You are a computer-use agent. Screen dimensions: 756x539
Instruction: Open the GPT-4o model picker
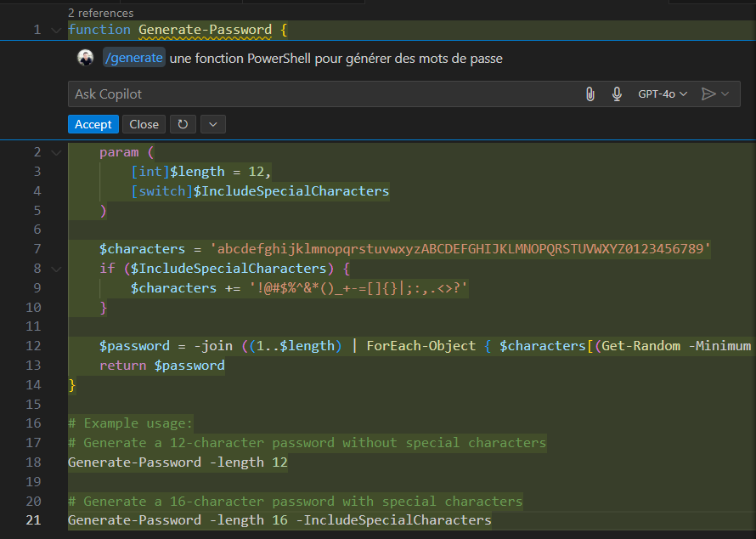click(663, 94)
